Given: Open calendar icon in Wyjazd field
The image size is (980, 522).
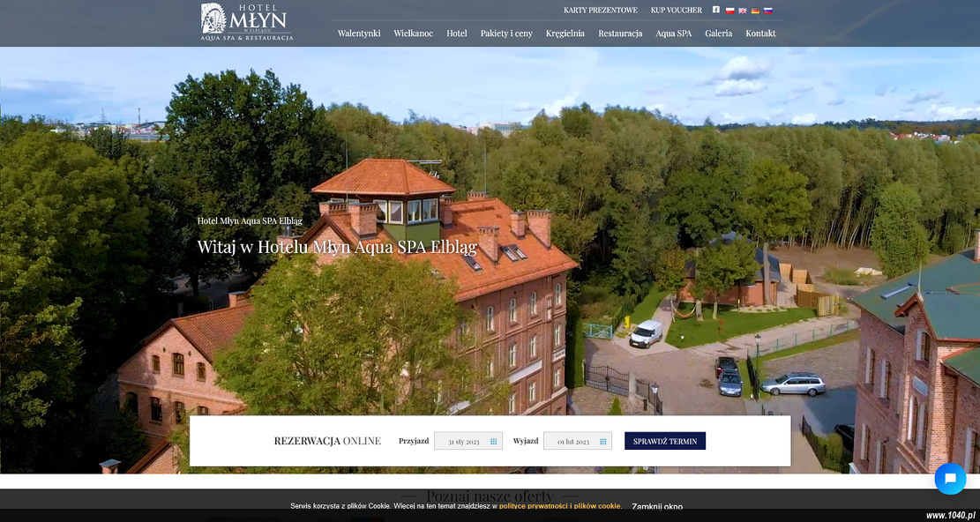Looking at the screenshot, I should tap(603, 441).
